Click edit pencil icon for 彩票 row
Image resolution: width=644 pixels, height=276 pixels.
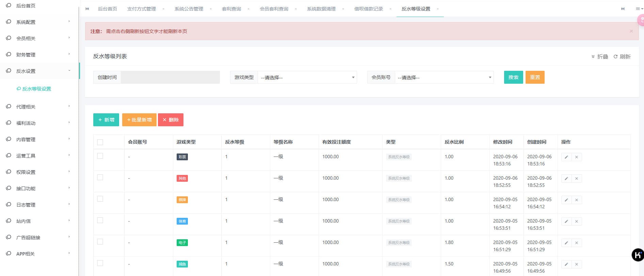[x=566, y=157]
